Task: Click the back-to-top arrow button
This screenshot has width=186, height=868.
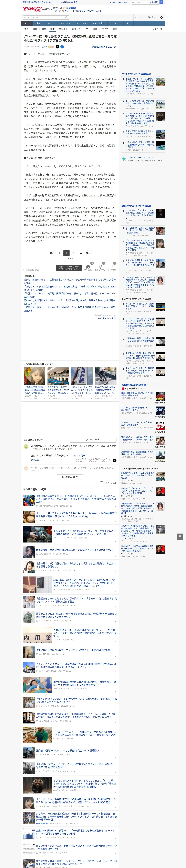Action: pyautogui.click(x=180, y=536)
